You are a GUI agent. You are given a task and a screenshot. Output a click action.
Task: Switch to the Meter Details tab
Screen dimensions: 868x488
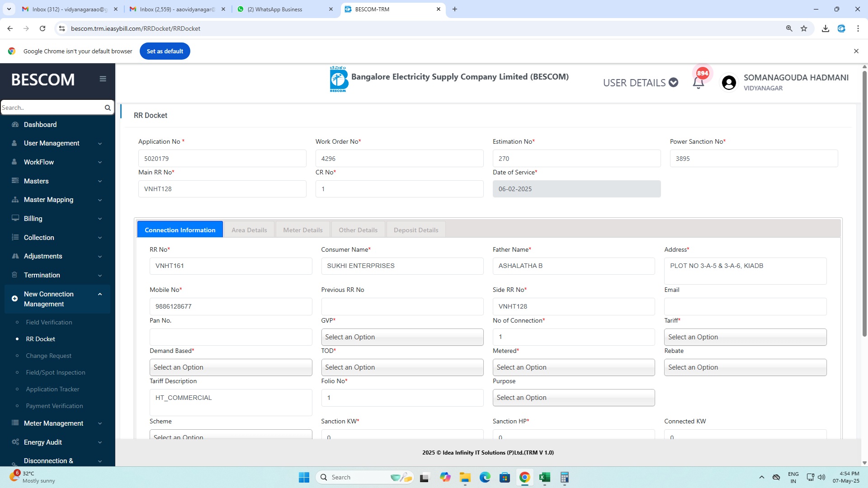[x=303, y=230]
